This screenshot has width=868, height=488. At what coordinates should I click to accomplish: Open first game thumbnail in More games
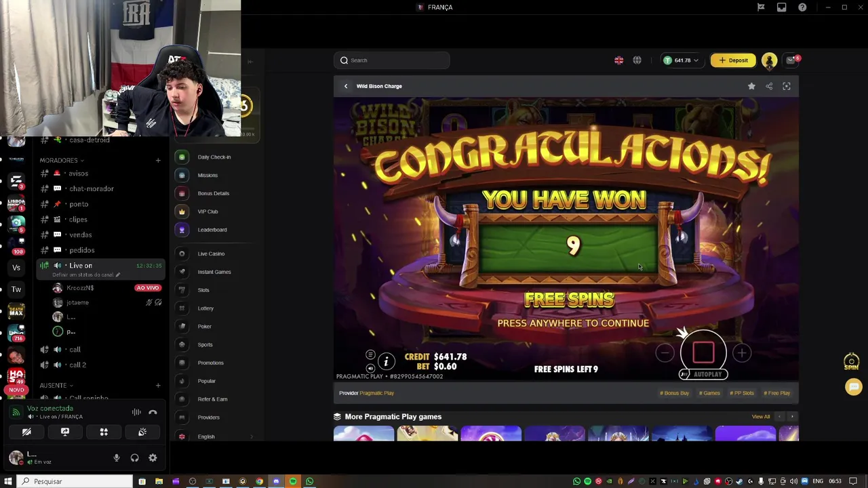(x=363, y=434)
